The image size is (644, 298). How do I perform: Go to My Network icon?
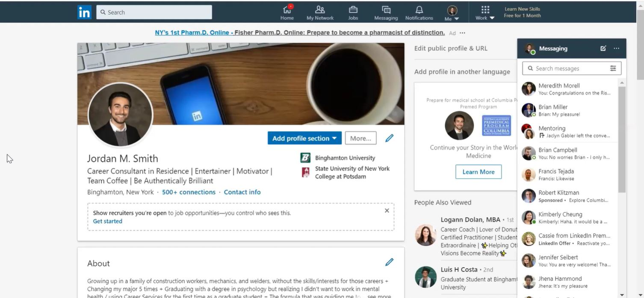tap(320, 9)
